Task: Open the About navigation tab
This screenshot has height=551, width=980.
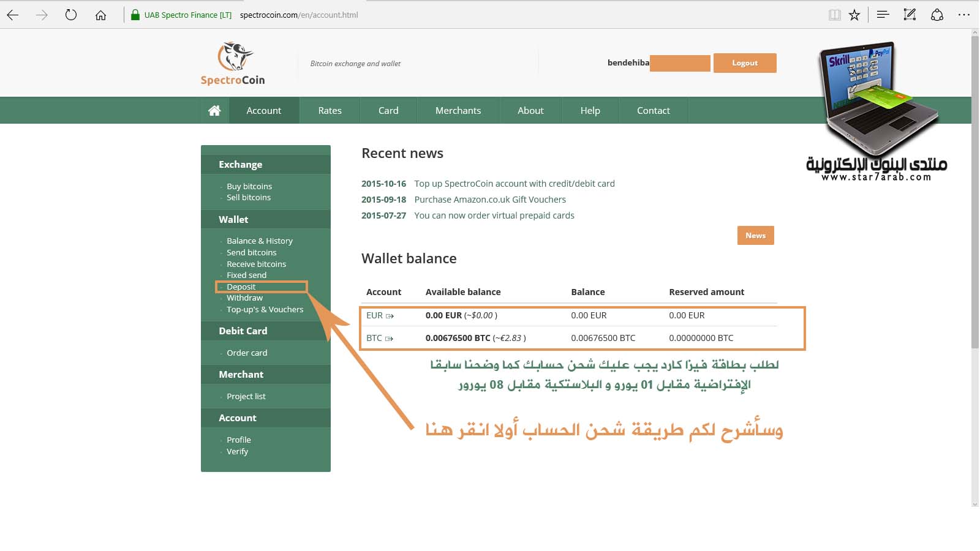Action: (530, 110)
